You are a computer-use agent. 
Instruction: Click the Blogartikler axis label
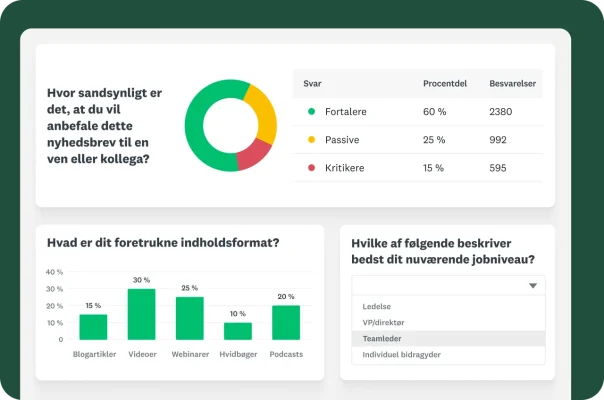pos(94,354)
